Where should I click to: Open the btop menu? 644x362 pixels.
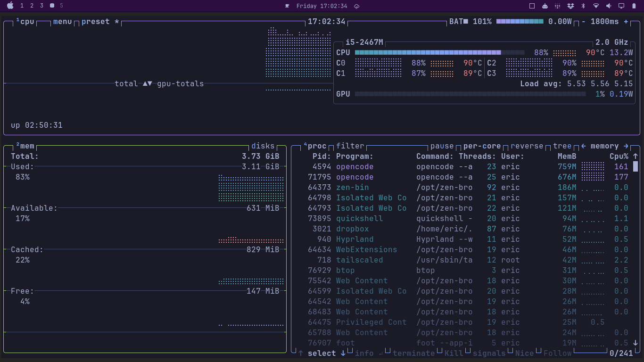(x=63, y=22)
